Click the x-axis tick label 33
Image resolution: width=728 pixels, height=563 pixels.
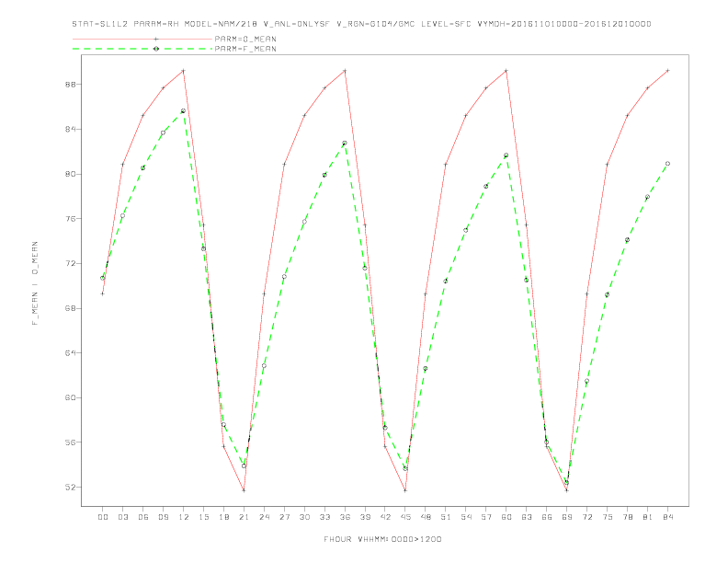pos(324,517)
